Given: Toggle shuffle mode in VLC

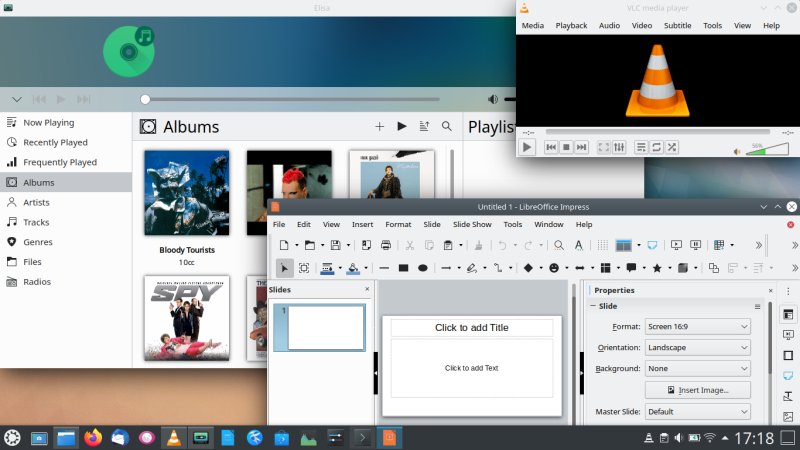Looking at the screenshot, I should pyautogui.click(x=671, y=147).
